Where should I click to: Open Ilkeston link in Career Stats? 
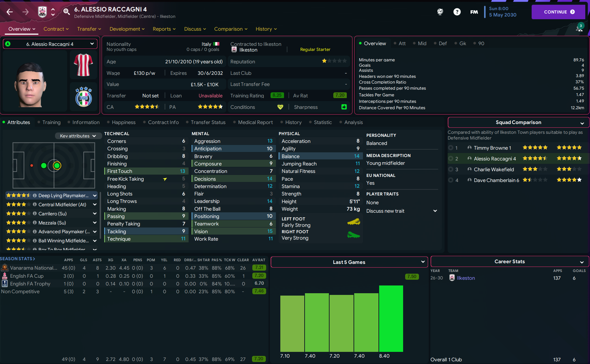click(466, 278)
